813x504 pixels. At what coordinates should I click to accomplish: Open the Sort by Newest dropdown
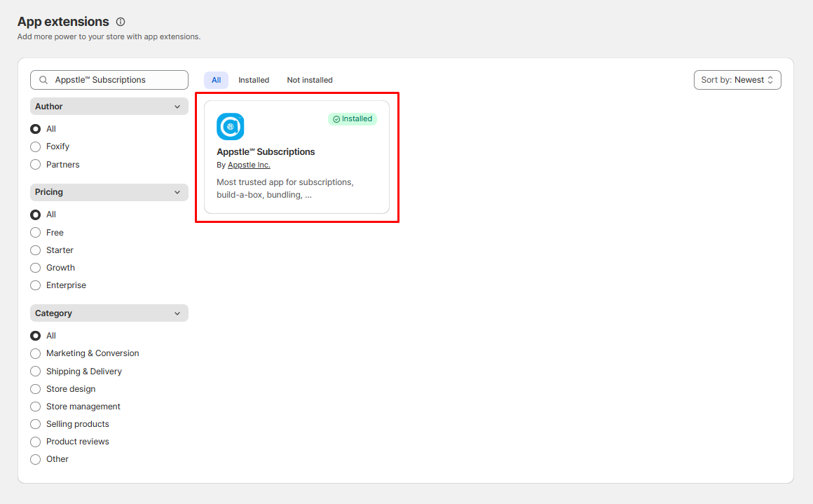(737, 80)
